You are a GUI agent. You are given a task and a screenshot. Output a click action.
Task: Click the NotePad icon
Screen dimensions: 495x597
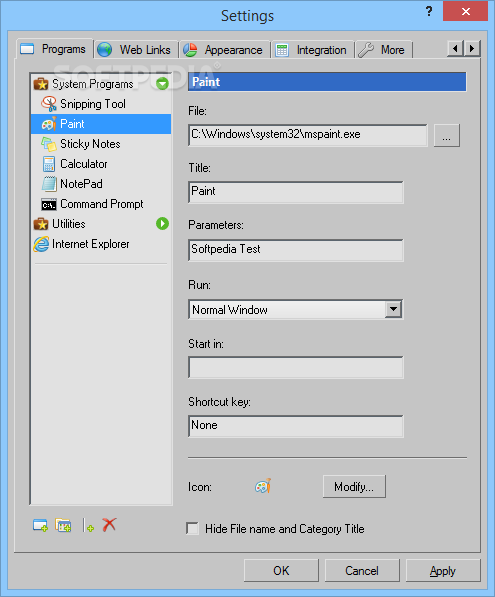(49, 184)
